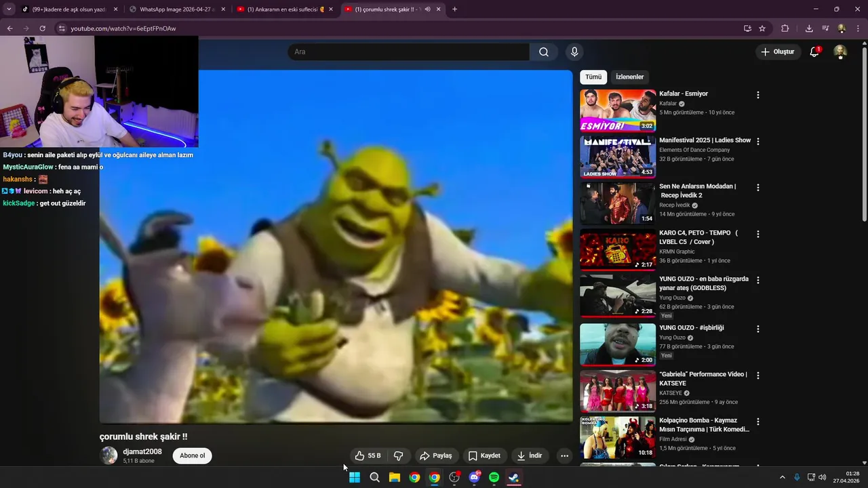This screenshot has height=488, width=868.
Task: Click the Shrek video player area
Action: tap(336, 247)
